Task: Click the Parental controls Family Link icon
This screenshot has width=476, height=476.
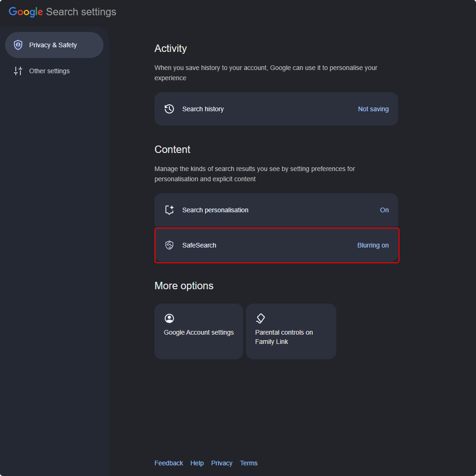Action: 260,318
